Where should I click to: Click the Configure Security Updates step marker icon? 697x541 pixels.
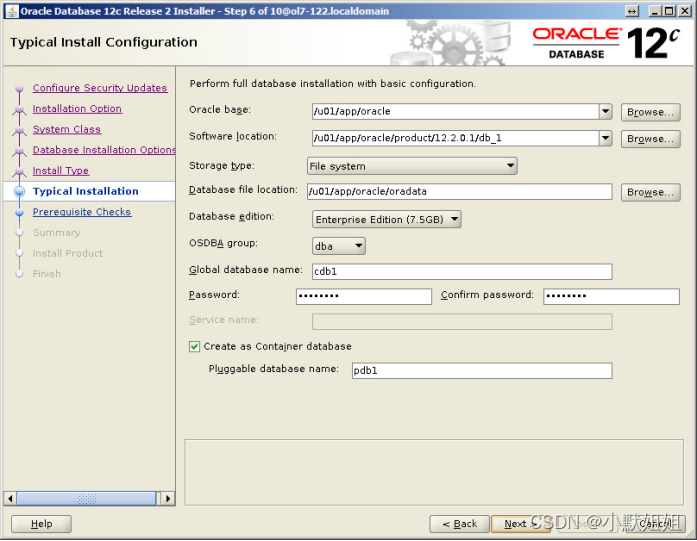pyautogui.click(x=19, y=88)
